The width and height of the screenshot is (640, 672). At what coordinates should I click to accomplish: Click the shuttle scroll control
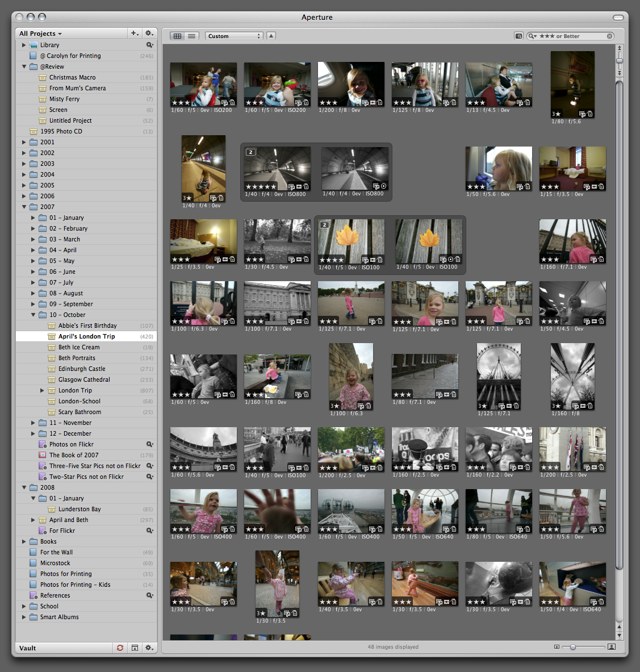click(x=619, y=60)
